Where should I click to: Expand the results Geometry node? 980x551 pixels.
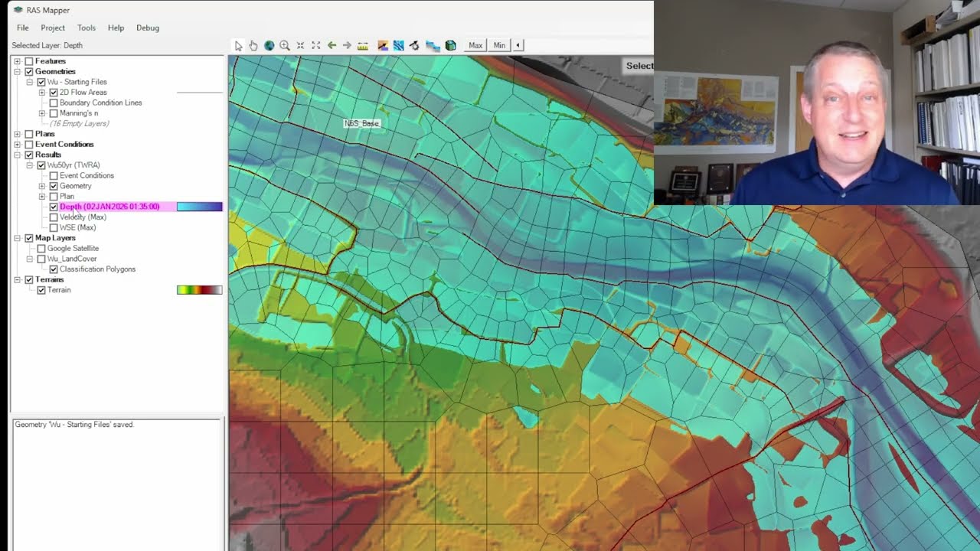point(42,186)
